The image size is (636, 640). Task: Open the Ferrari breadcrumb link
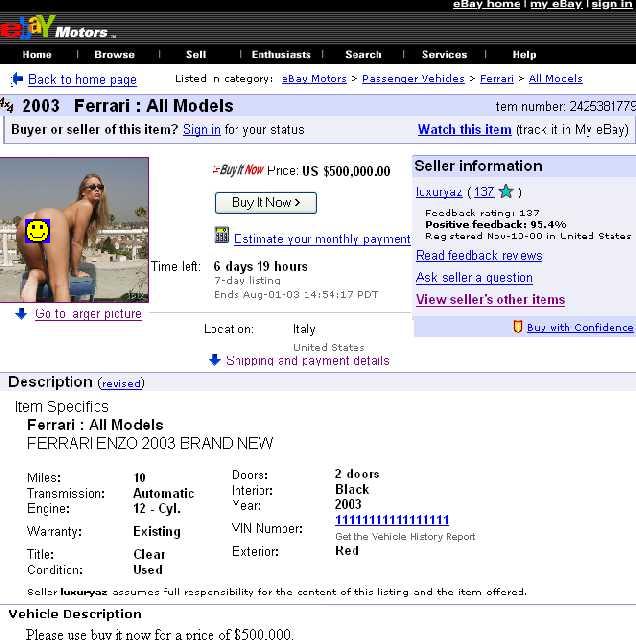coord(497,79)
